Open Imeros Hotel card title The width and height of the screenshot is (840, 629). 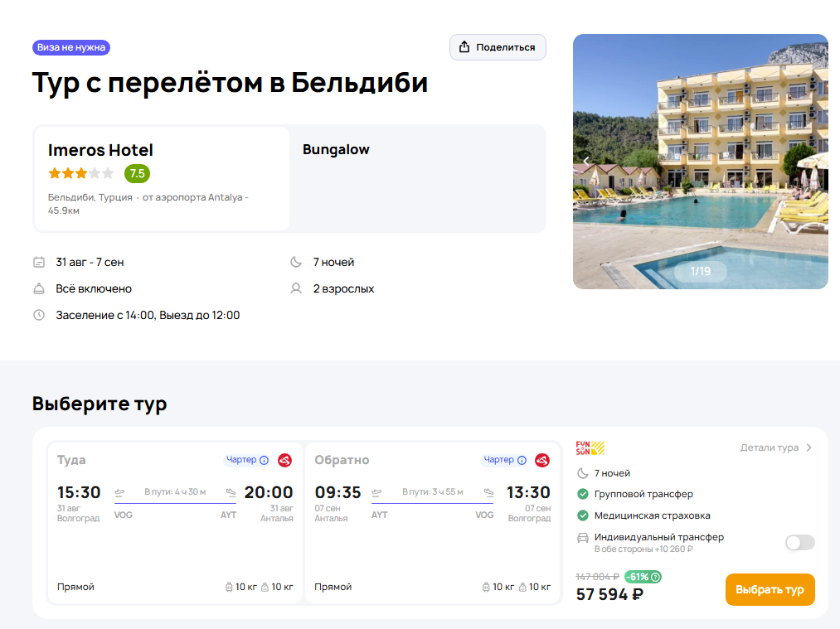(x=100, y=150)
